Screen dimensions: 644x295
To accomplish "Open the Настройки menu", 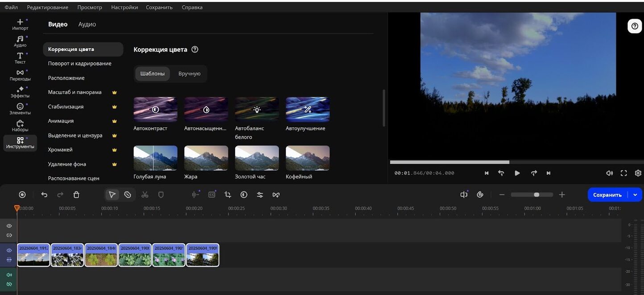I will pyautogui.click(x=124, y=7).
